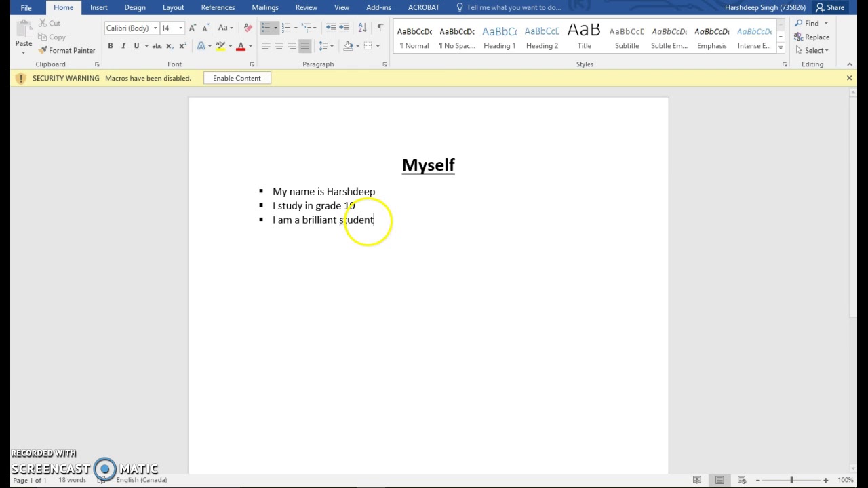
Task: Decrease font size with Shrink Font
Action: [205, 28]
